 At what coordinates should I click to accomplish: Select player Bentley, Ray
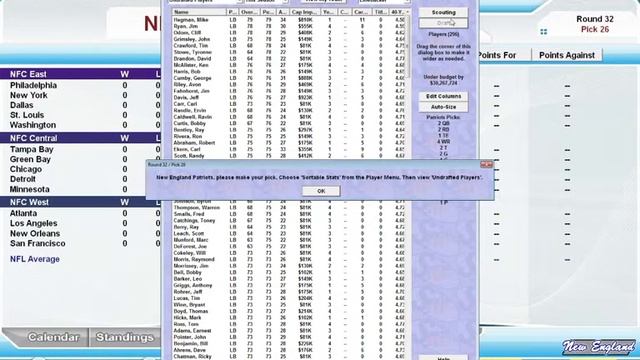click(189, 130)
